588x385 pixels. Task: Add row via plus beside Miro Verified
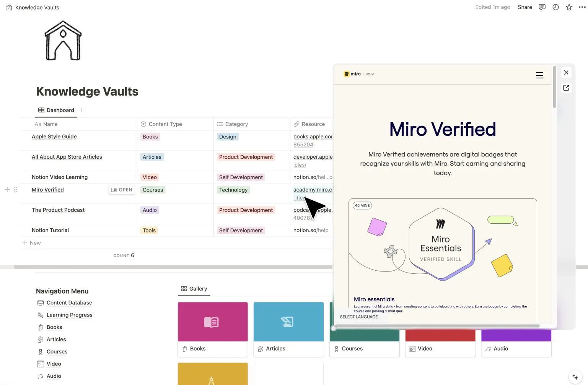tap(7, 189)
